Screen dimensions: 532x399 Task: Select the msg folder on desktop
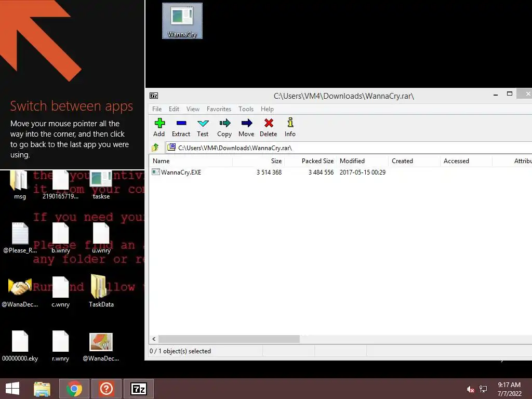[20, 185]
